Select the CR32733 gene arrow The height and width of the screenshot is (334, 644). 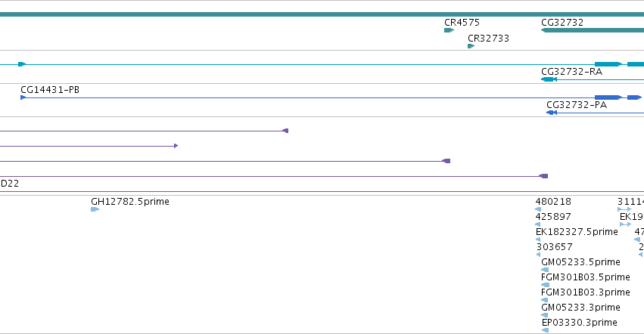471,46
